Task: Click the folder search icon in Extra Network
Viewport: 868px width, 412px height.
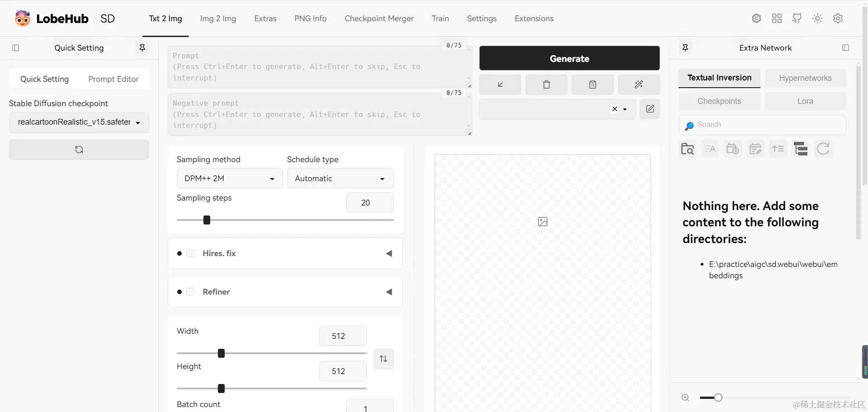Action: pos(688,149)
